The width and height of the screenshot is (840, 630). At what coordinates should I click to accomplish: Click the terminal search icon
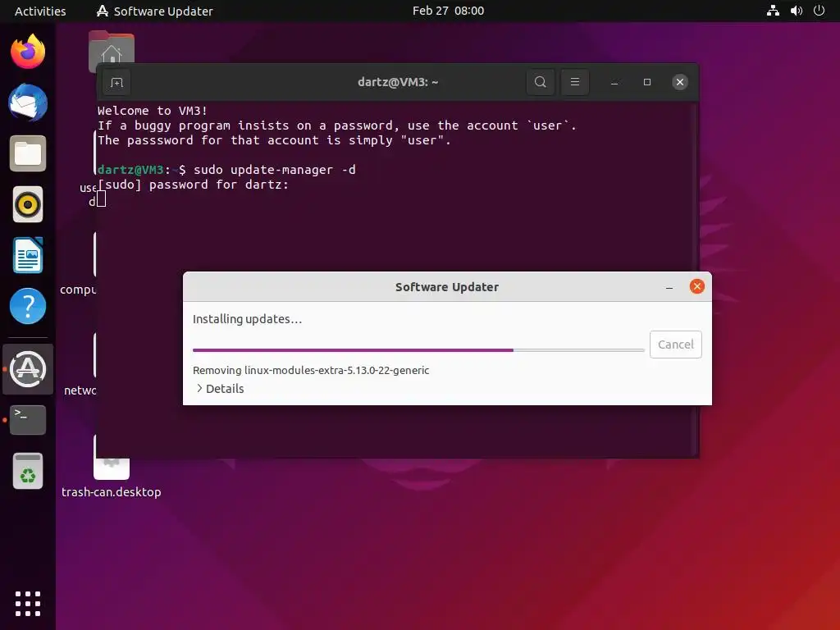[541, 82]
